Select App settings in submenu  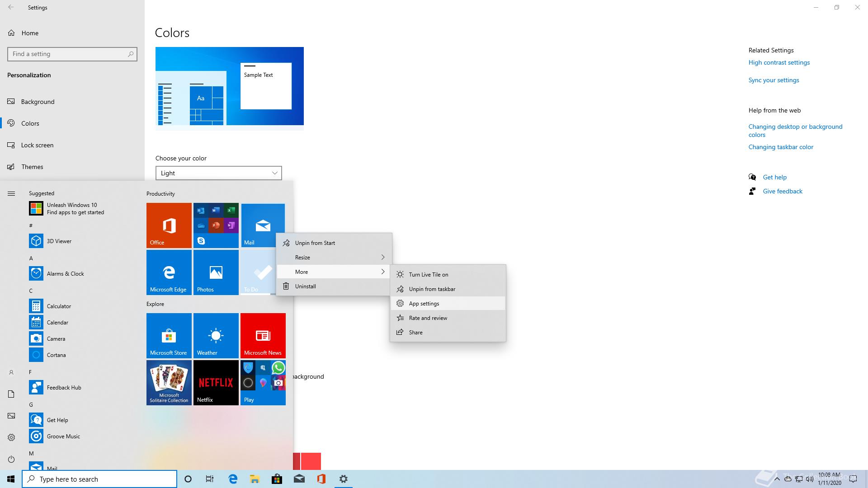pos(448,303)
